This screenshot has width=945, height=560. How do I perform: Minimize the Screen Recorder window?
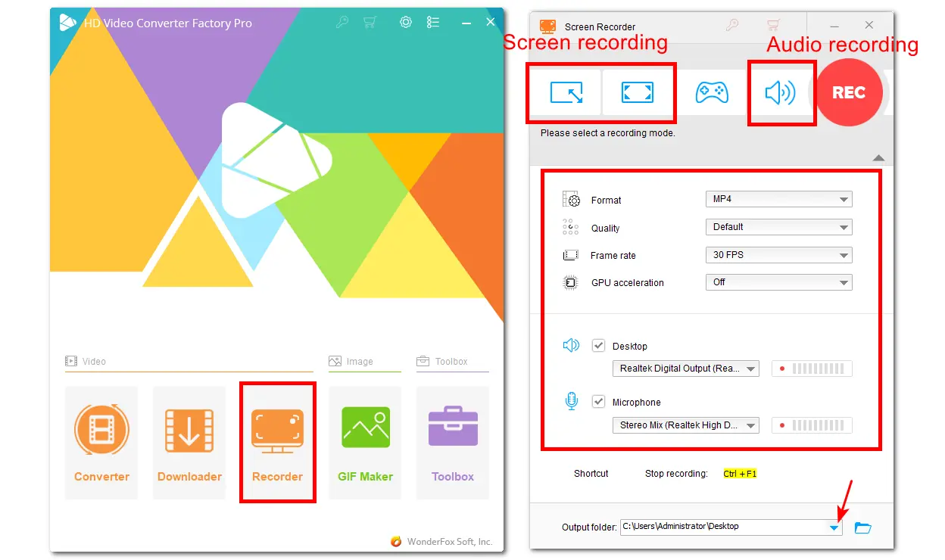(x=834, y=25)
